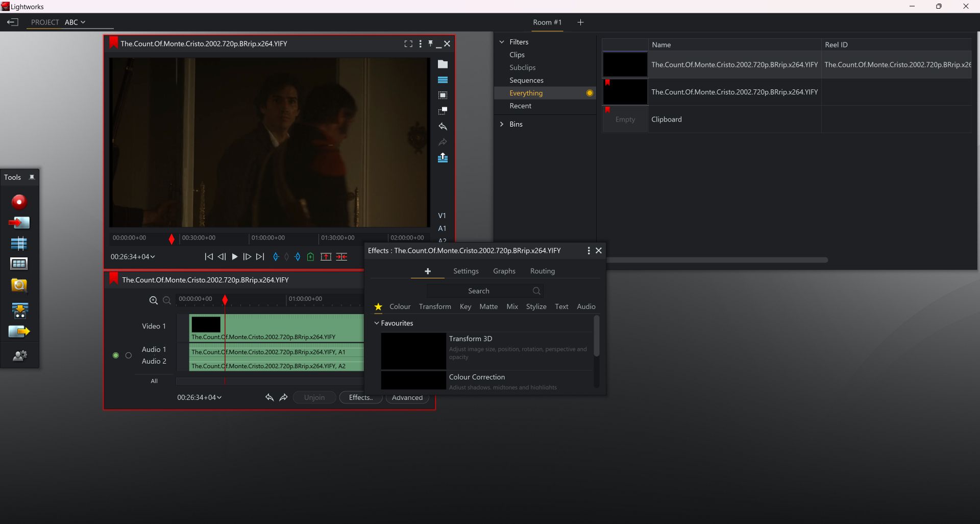
Task: Expand the Bins section
Action: 502,124
